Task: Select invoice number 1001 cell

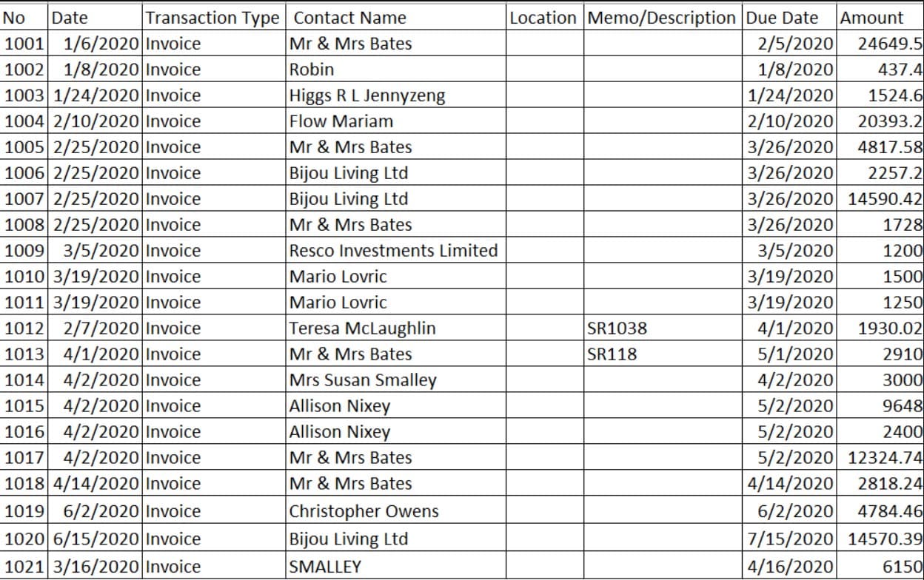Action: coord(25,43)
